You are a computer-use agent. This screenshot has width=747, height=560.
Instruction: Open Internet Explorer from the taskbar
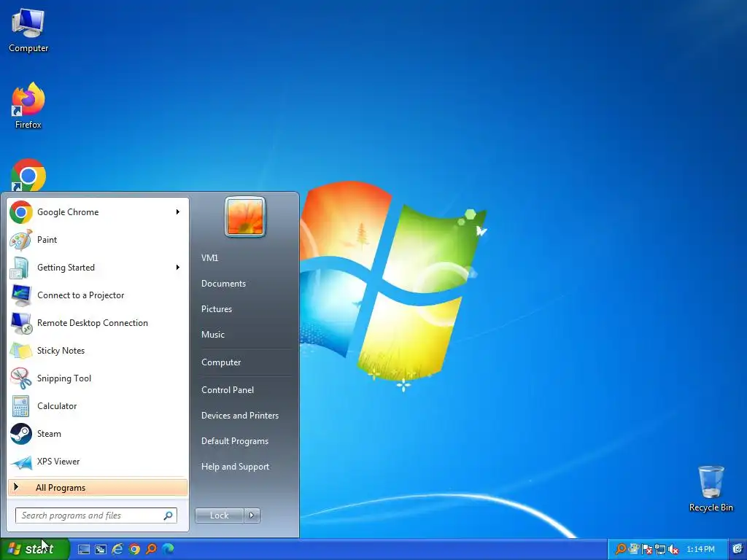pos(117,549)
